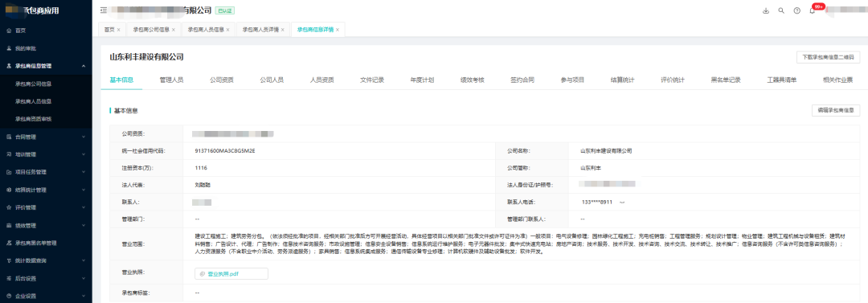This screenshot has height=303, width=868.
Task: Click credit code value 91371600MA3C8G5M2E
Action: 225,150
